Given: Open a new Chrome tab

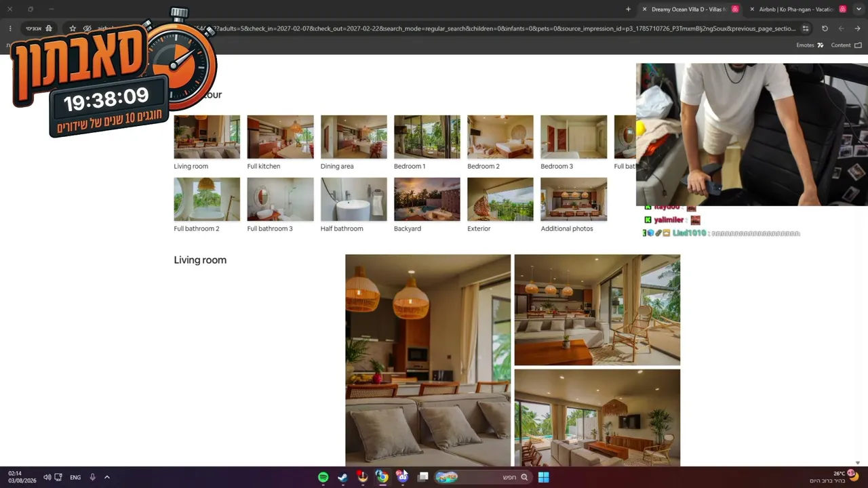Looking at the screenshot, I should [628, 9].
